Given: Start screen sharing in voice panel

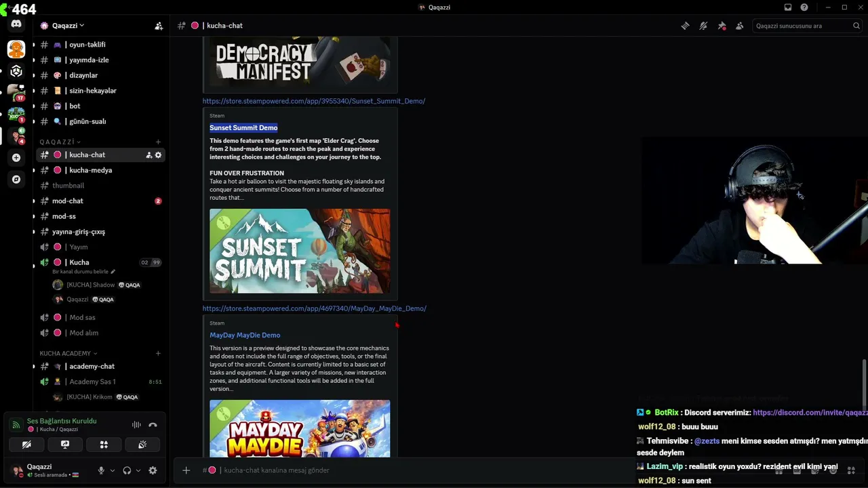Looking at the screenshot, I should point(65,445).
